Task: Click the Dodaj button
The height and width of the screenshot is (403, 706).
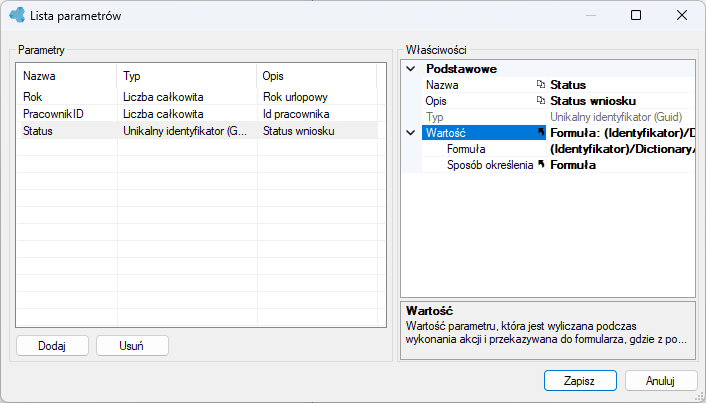Action: pos(52,346)
